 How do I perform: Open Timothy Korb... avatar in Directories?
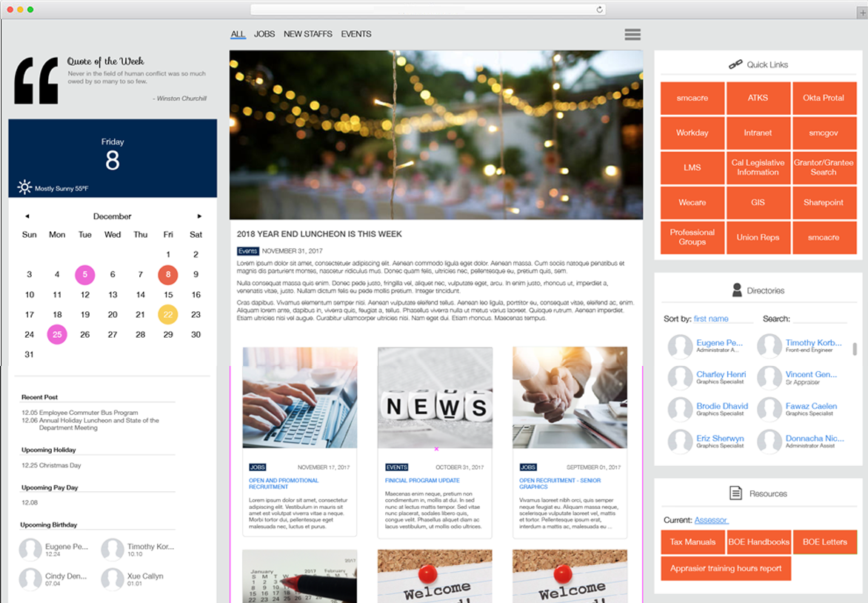pyautogui.click(x=769, y=347)
